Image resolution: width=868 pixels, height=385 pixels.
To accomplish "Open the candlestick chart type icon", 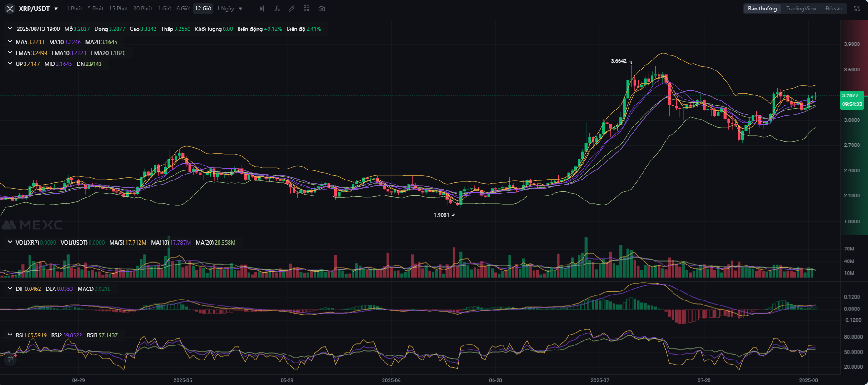I will [262, 9].
